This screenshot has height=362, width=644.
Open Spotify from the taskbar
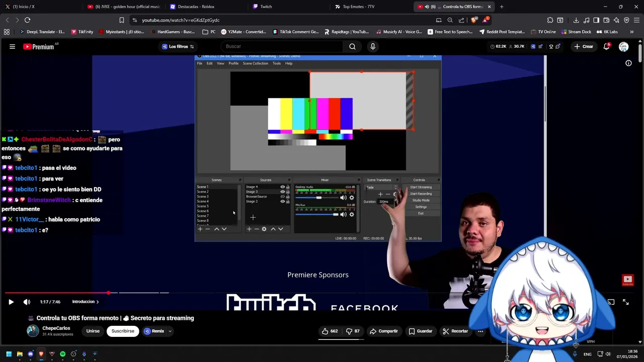(x=62, y=354)
